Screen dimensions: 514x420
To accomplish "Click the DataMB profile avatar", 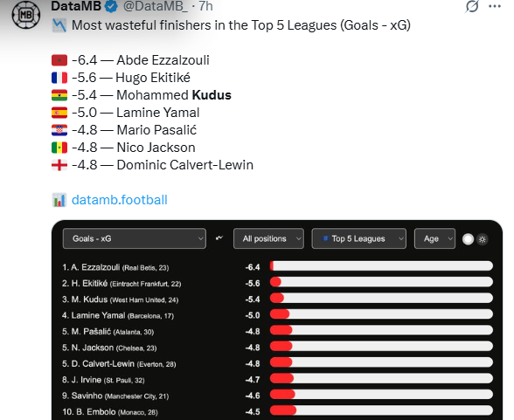I will pyautogui.click(x=26, y=15).
